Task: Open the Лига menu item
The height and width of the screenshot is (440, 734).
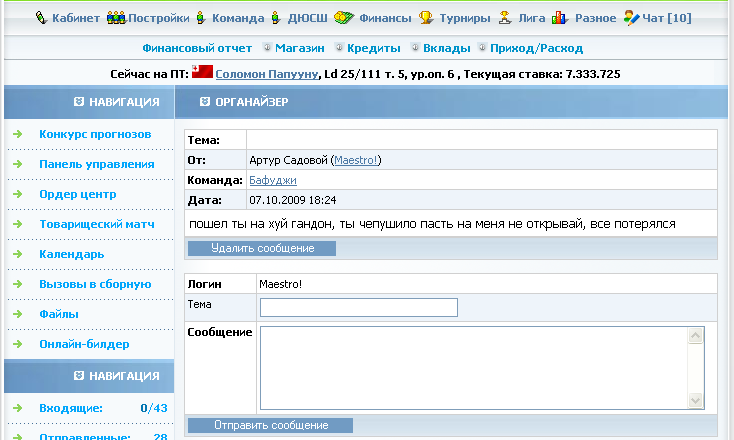Action: (529, 18)
